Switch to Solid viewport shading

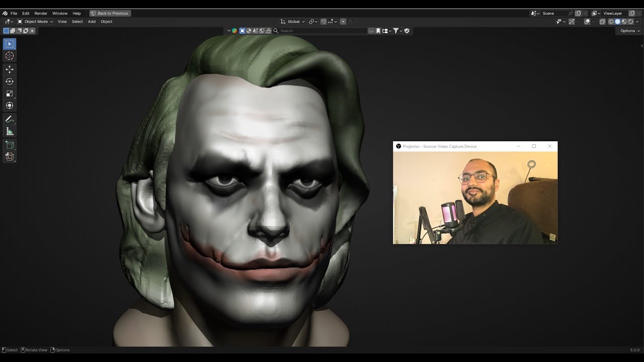click(617, 22)
